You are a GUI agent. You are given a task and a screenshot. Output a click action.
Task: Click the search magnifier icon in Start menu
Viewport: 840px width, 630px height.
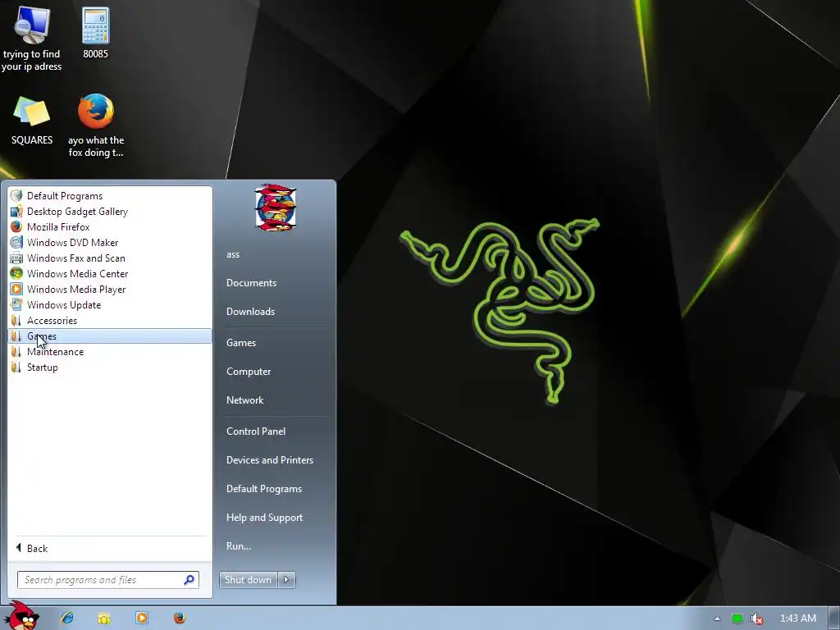coord(189,580)
